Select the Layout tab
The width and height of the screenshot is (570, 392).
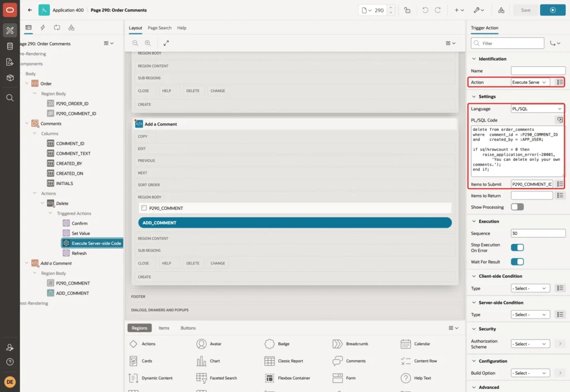[x=135, y=28]
